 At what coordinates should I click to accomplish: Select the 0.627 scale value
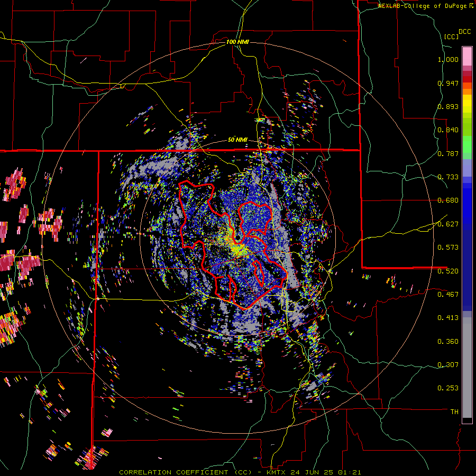[448, 224]
